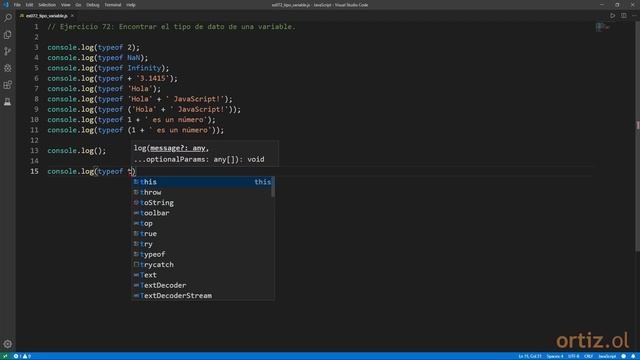Choose 'throw' from the suggestion list
Screen dimensions: 640x360
point(202,192)
